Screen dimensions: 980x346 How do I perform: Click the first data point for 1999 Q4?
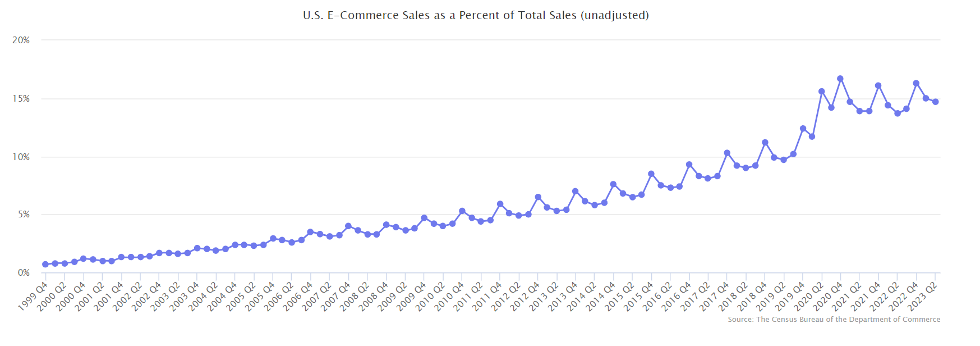pyautogui.click(x=45, y=264)
